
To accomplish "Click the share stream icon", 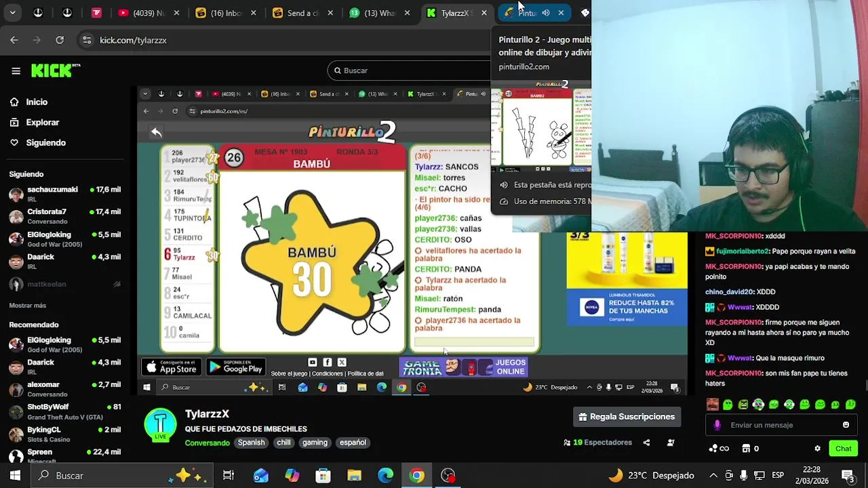I will [x=646, y=443].
